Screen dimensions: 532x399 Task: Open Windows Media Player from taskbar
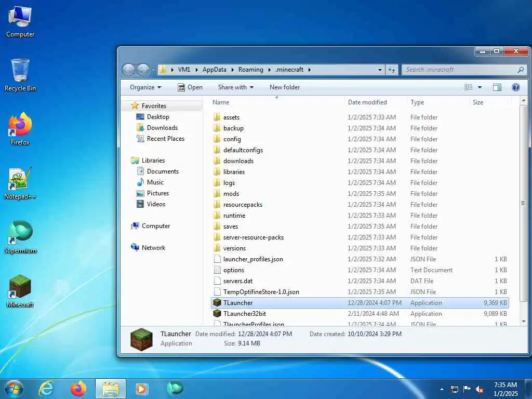coord(142,389)
